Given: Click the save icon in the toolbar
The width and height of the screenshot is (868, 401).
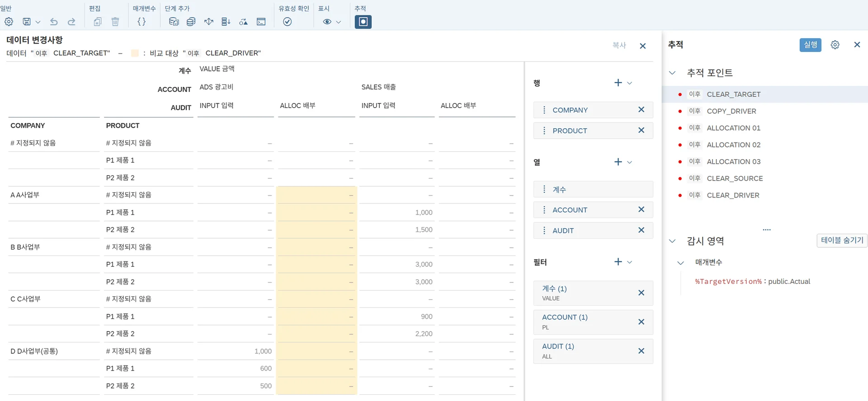Looking at the screenshot, I should pyautogui.click(x=27, y=22).
